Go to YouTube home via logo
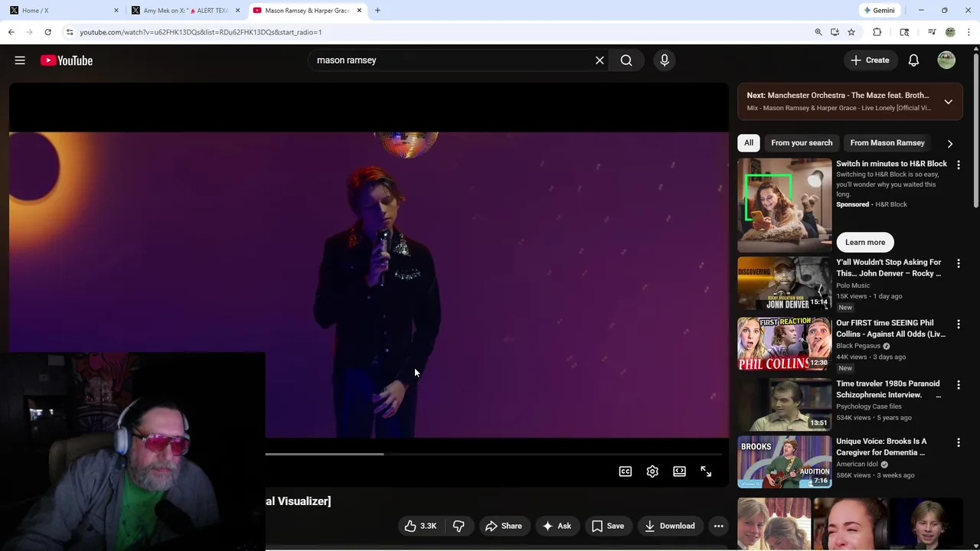Screen dimensions: 980x551 coord(67,60)
